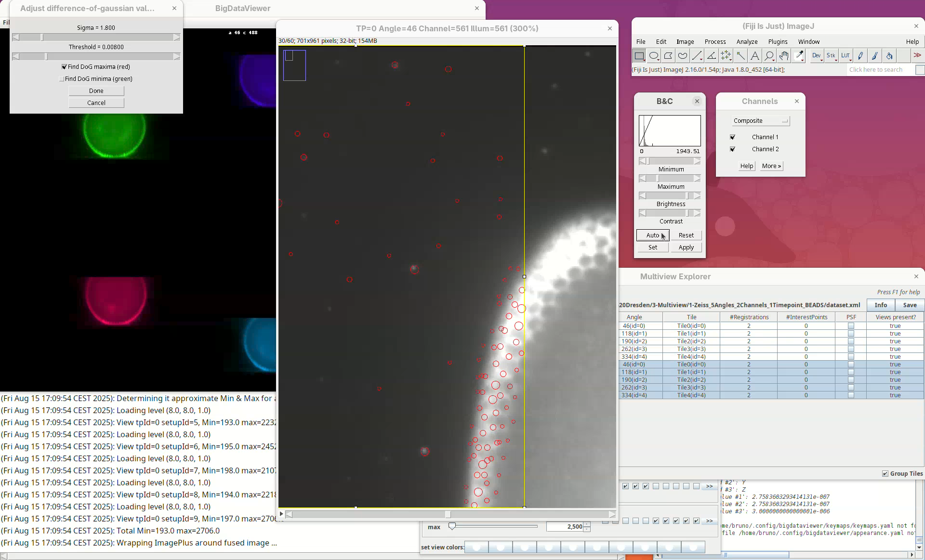Pick the Hand scrolling tool

point(784,56)
